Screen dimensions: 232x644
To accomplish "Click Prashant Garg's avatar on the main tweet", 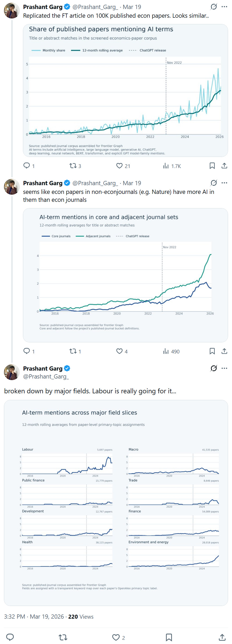I will (x=12, y=372).
